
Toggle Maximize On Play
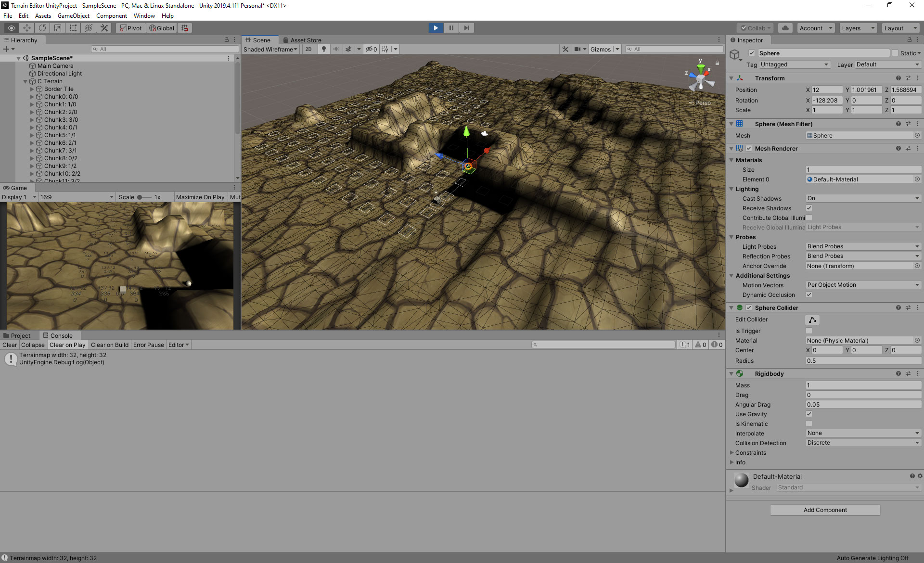200,197
